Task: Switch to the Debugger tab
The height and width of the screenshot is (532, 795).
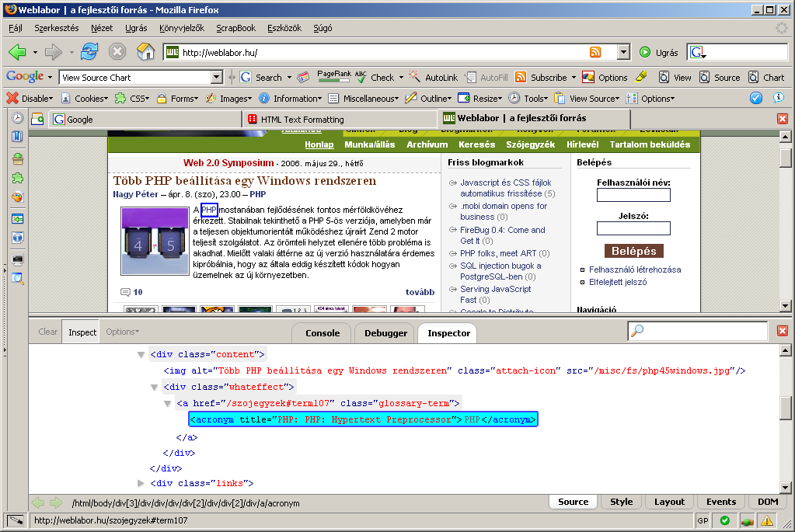Action: point(385,333)
